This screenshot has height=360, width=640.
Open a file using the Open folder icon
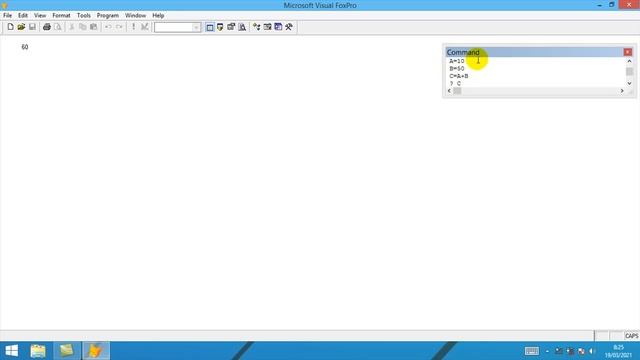21,27
